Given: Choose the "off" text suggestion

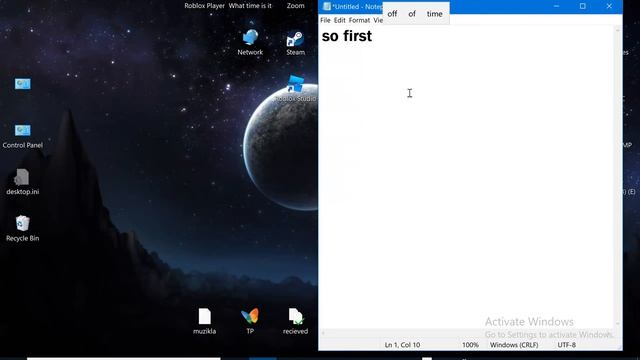Looking at the screenshot, I should (x=392, y=14).
